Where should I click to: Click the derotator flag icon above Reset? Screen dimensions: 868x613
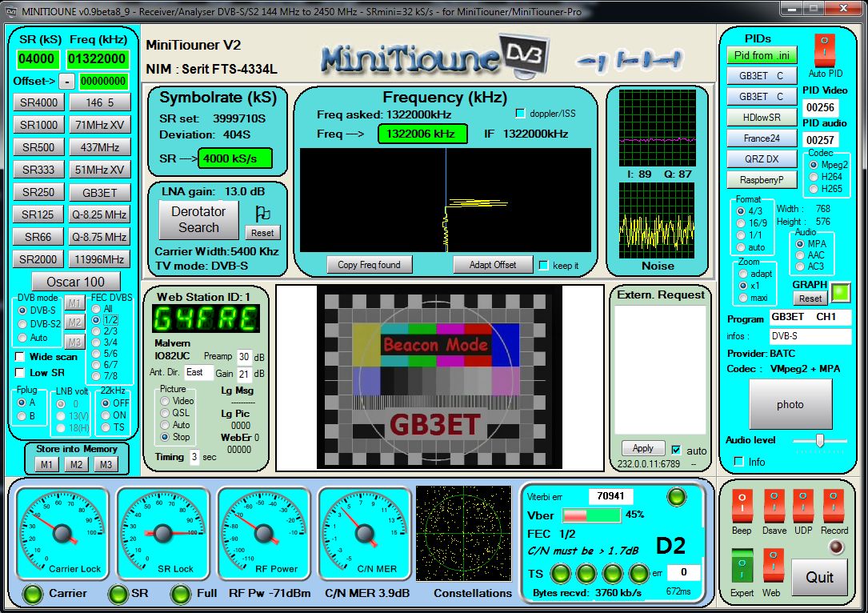coord(262,213)
